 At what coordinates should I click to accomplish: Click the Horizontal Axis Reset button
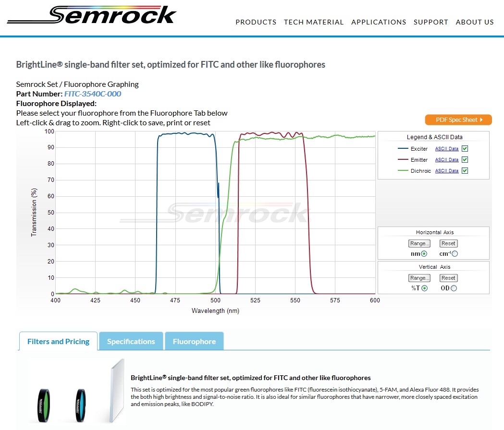(448, 243)
